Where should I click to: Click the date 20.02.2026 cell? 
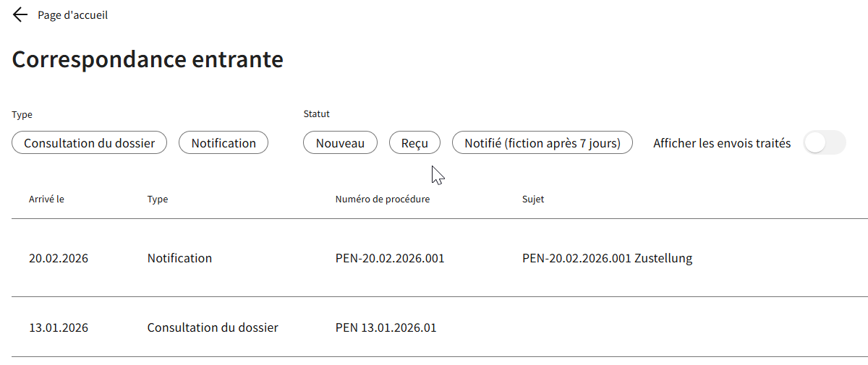pyautogui.click(x=59, y=258)
